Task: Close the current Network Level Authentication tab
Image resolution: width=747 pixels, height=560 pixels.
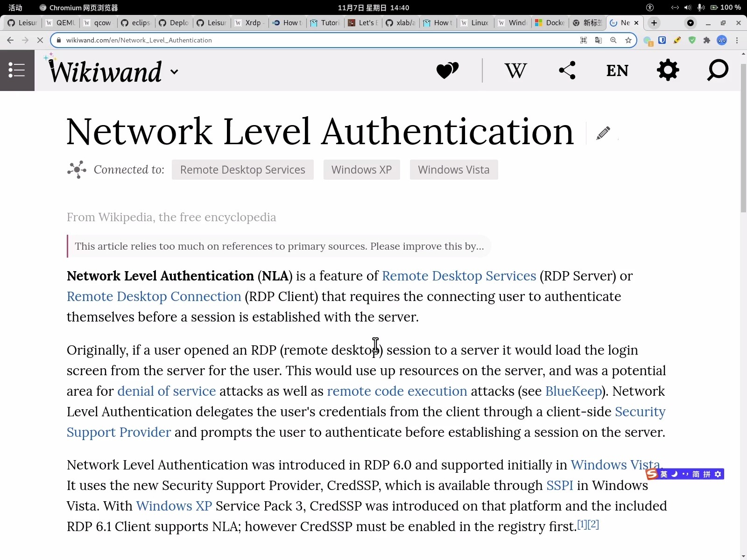Action: [636, 22]
